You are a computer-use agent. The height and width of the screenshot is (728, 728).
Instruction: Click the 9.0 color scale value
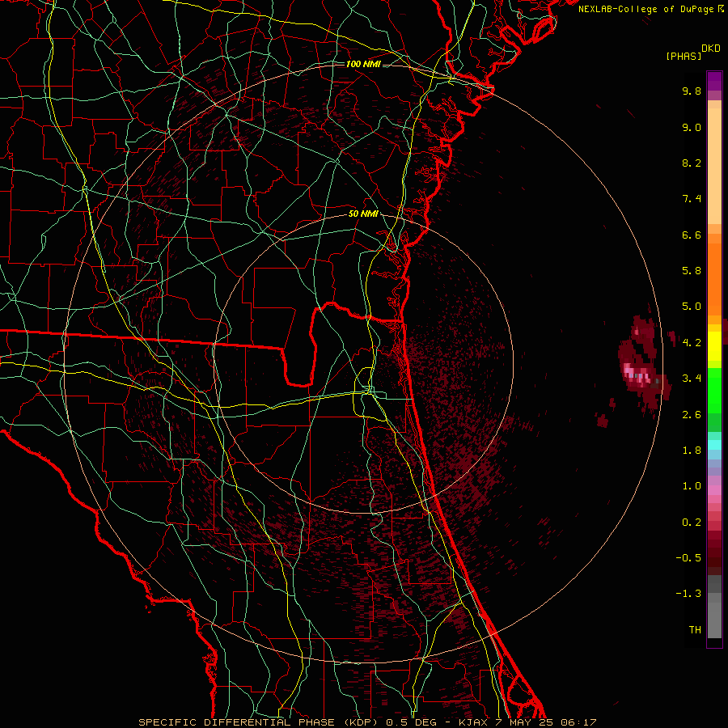coord(692,127)
